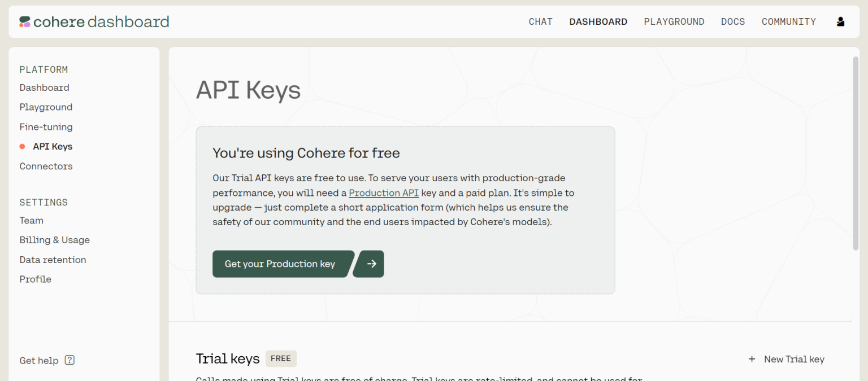Viewport: 868px width, 381px height.
Task: Follow the Production API hyperlink
Action: [x=384, y=193]
